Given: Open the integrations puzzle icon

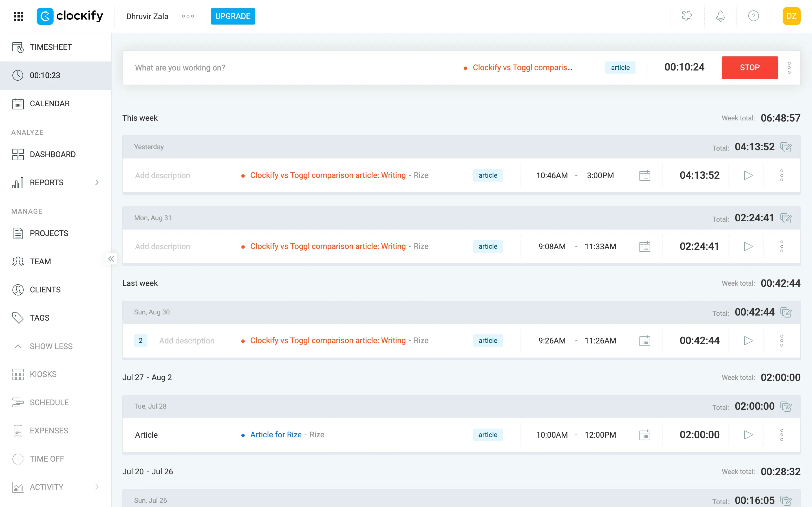Looking at the screenshot, I should (x=687, y=16).
